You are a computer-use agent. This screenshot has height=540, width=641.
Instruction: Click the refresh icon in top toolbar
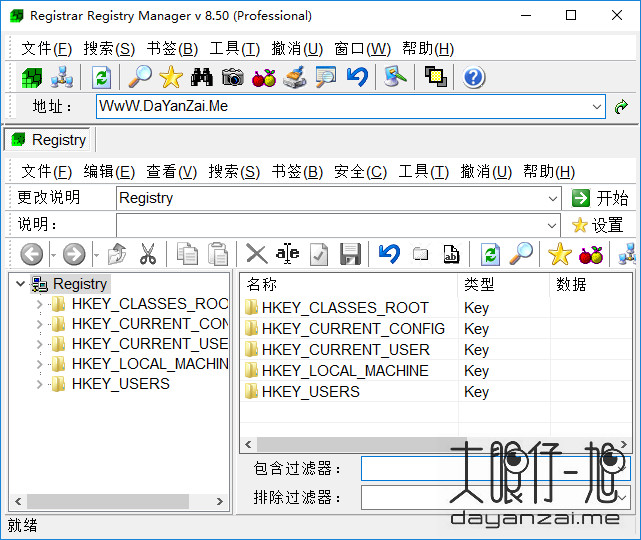pos(101,77)
